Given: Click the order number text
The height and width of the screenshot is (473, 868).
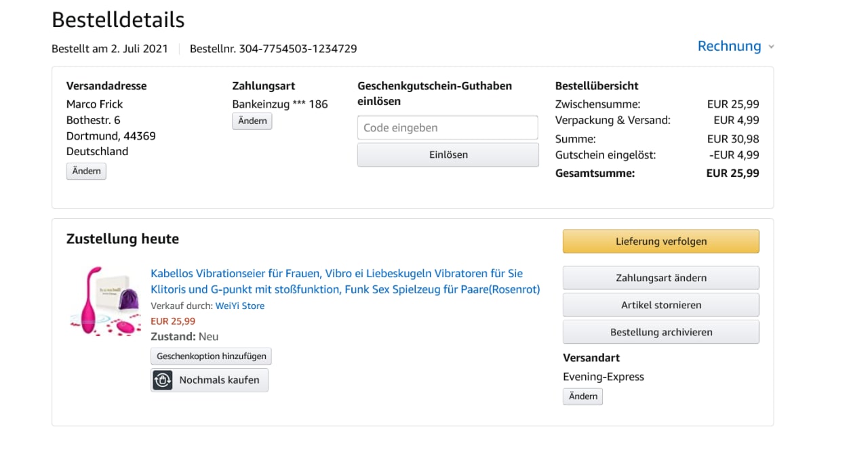Looking at the screenshot, I should pos(273,49).
